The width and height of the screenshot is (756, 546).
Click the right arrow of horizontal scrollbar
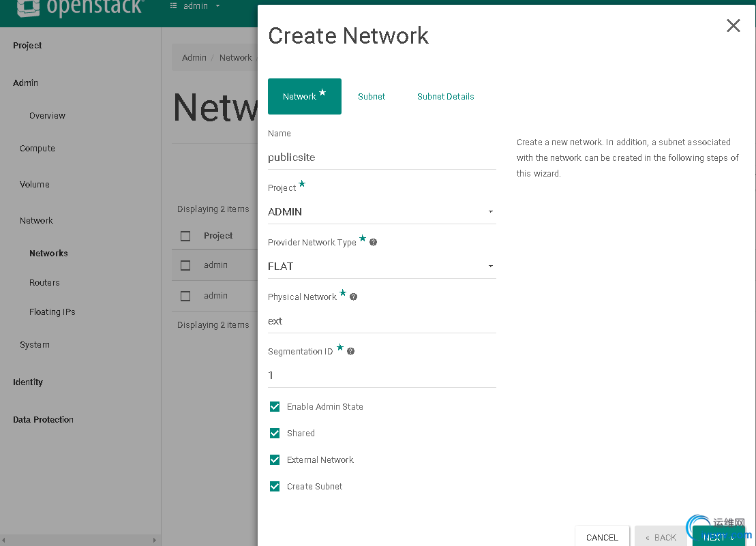point(154,541)
